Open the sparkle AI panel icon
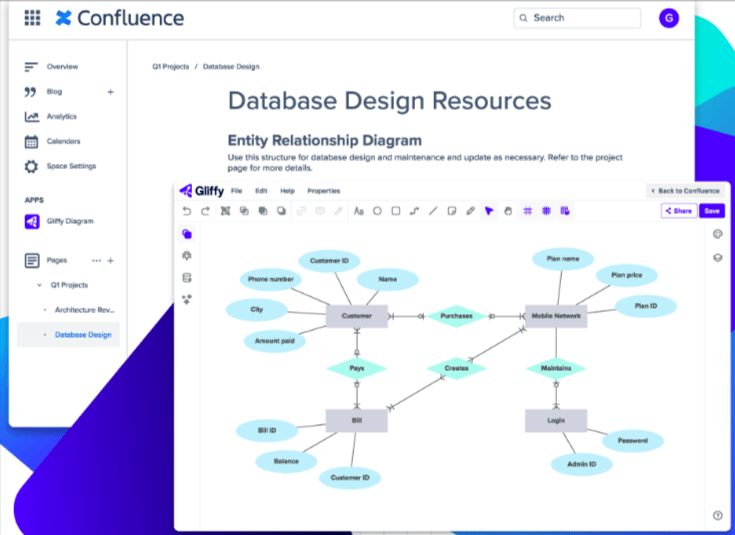735x535 pixels. [187, 299]
